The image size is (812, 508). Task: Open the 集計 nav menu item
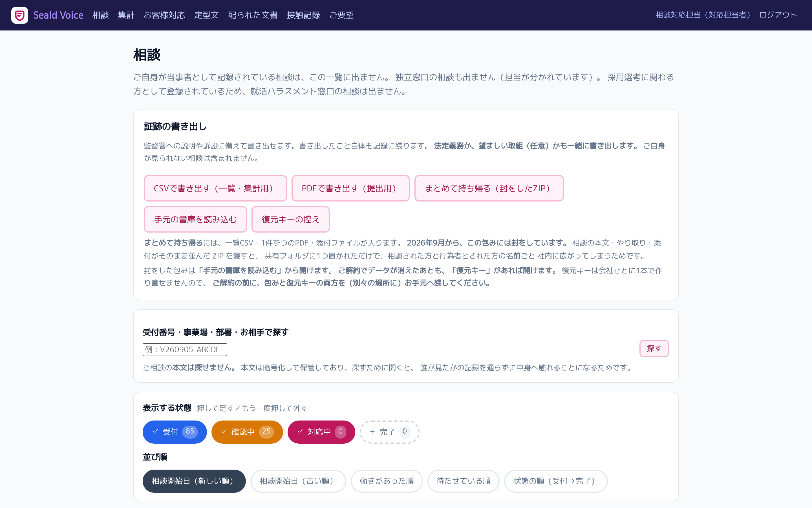coord(126,15)
